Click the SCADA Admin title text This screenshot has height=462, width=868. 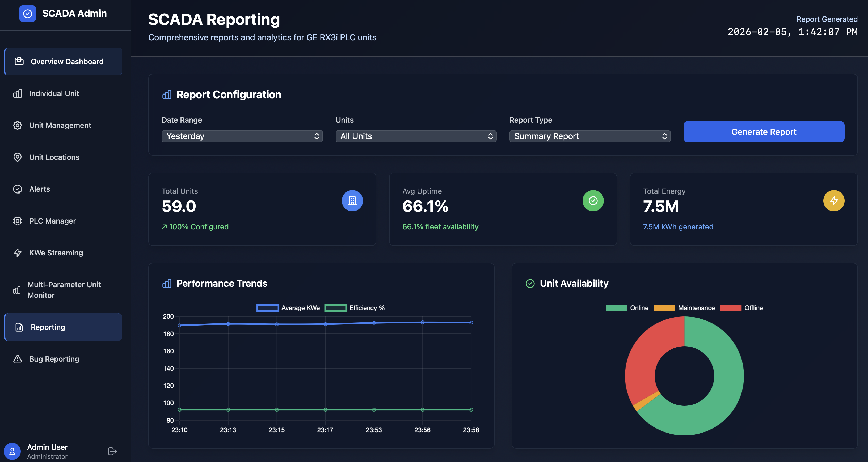pyautogui.click(x=74, y=14)
